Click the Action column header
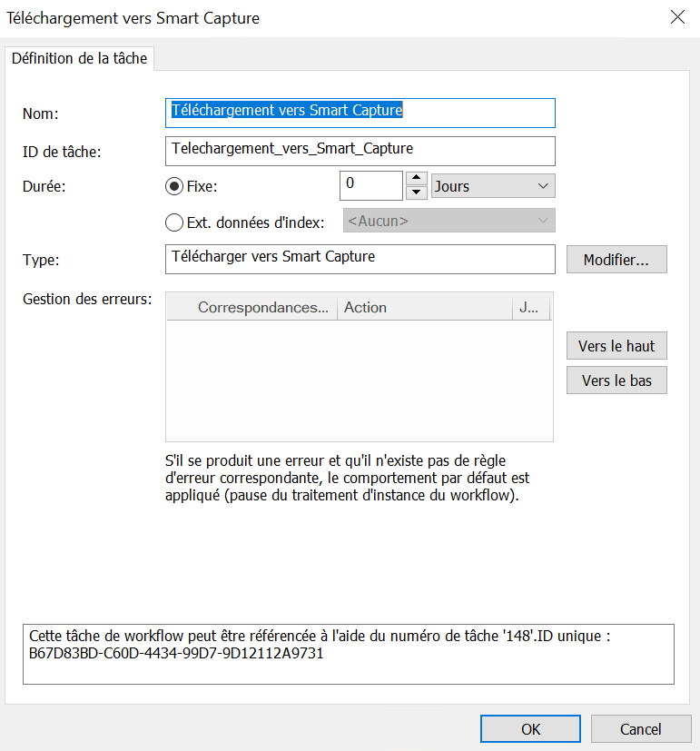 click(425, 307)
